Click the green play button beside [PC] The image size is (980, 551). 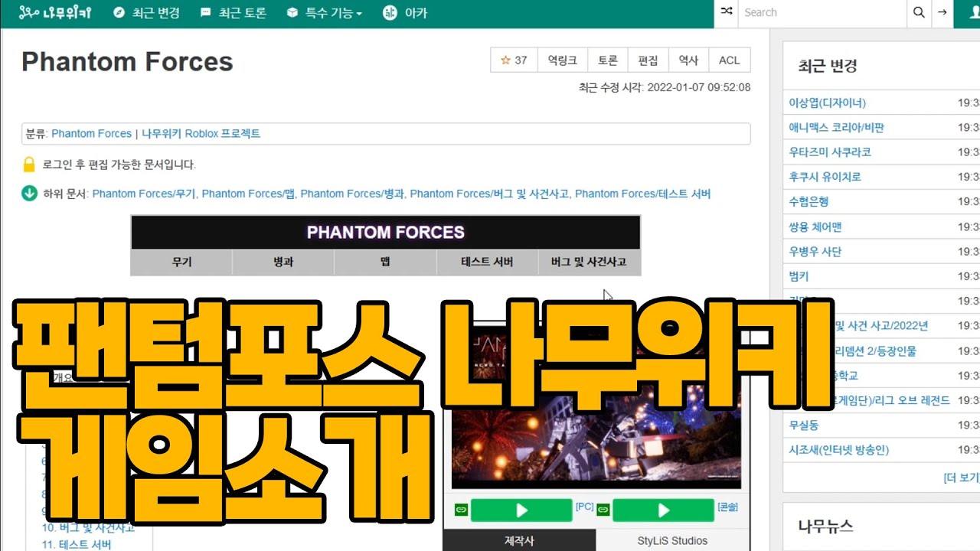521,510
